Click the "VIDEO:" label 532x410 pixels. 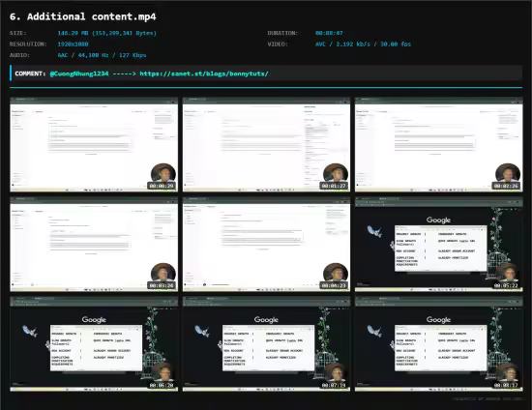coord(278,44)
